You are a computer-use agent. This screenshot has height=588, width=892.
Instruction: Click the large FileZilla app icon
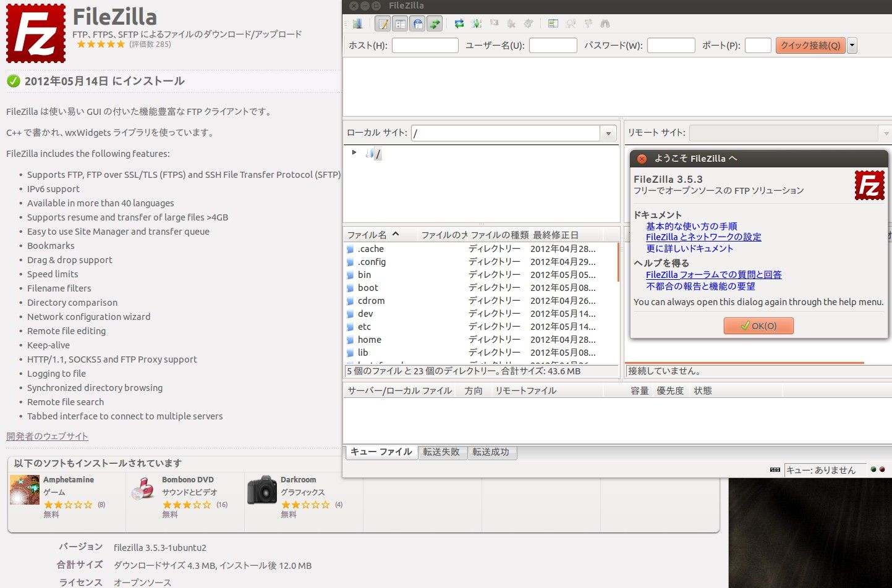pos(36,33)
